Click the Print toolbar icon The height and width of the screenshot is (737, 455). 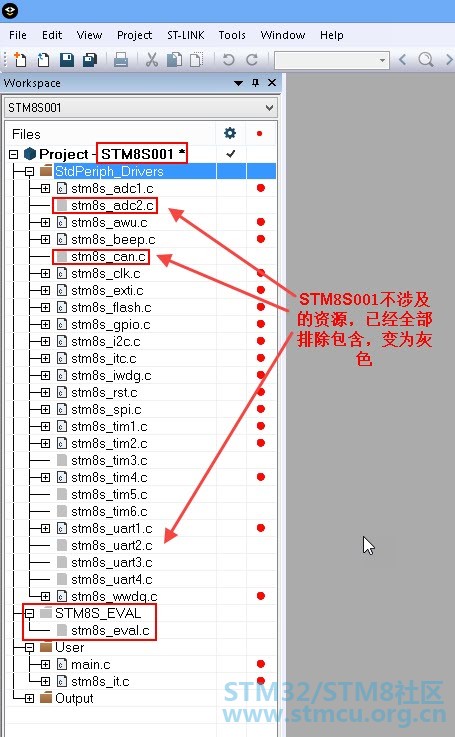pos(121,60)
